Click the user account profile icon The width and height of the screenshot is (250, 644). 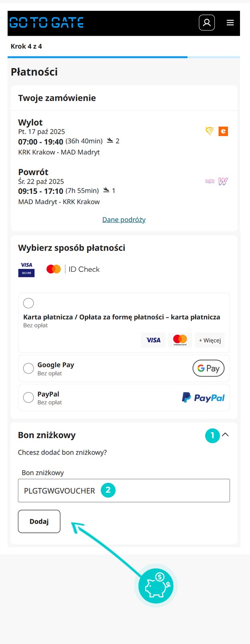tap(207, 22)
